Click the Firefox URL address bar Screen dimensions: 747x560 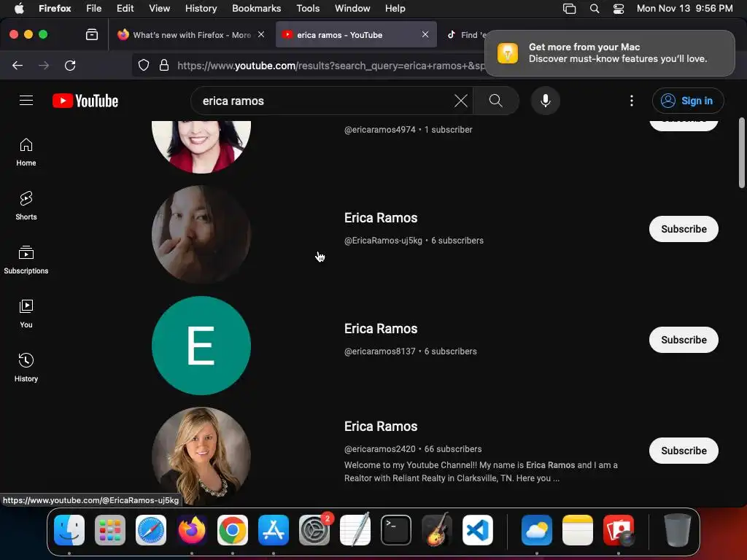pos(329,65)
